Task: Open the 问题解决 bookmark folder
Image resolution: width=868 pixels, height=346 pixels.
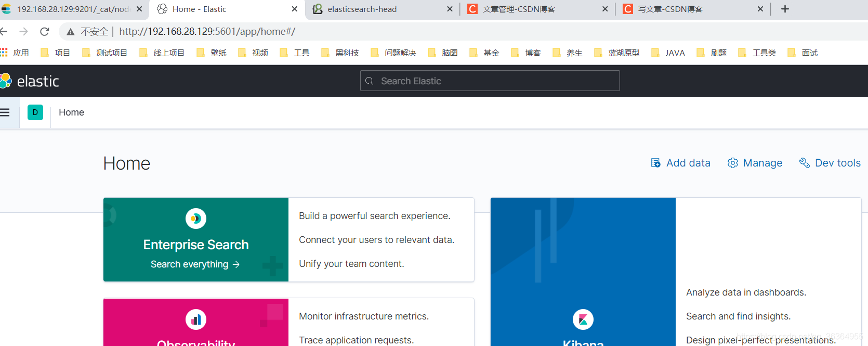Action: 393,53
